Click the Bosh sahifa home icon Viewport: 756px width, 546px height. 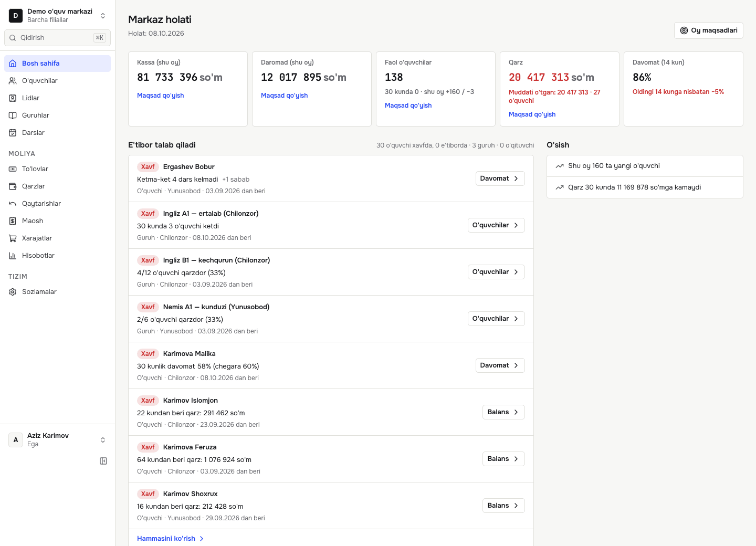click(x=13, y=64)
